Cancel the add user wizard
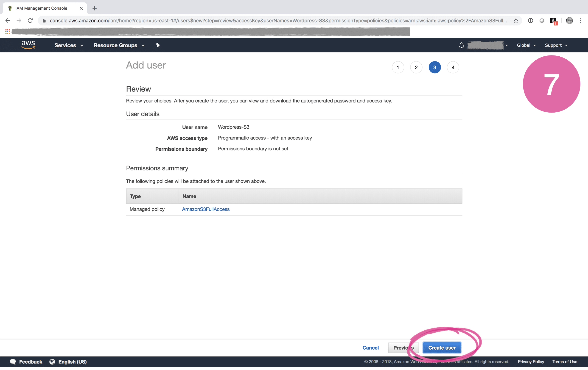This screenshot has width=588, height=370. (370, 348)
